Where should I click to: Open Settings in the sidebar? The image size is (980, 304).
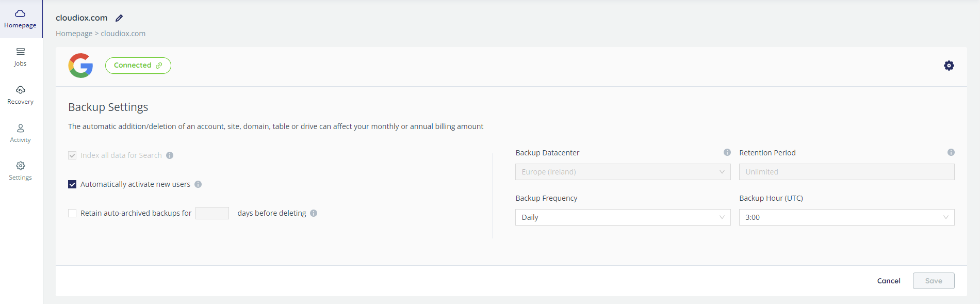[x=21, y=171]
